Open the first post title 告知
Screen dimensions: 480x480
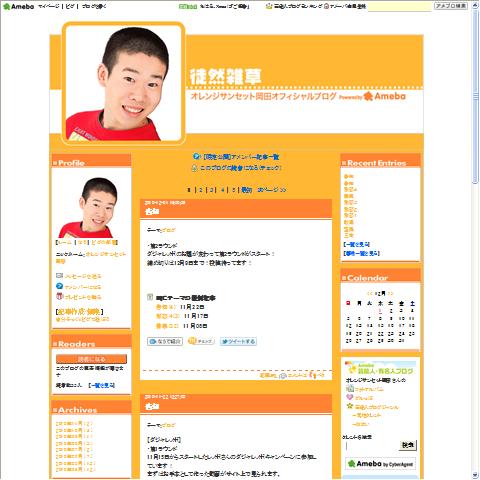point(152,211)
